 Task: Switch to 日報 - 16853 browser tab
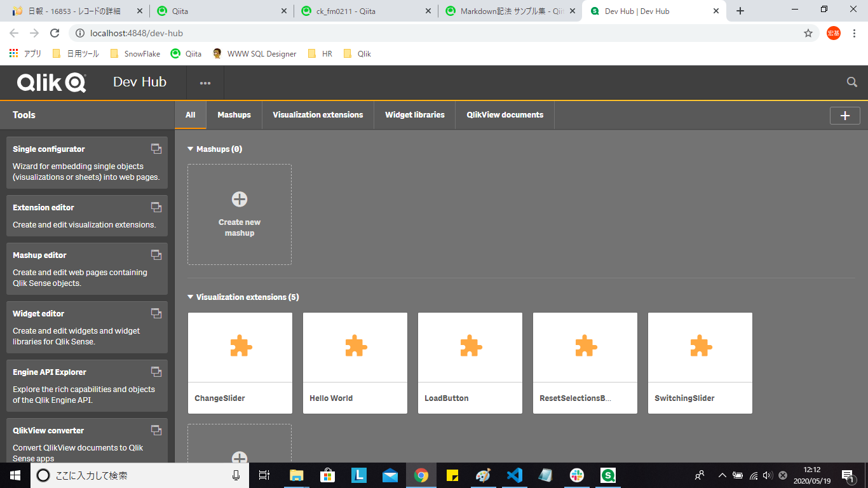(78, 11)
